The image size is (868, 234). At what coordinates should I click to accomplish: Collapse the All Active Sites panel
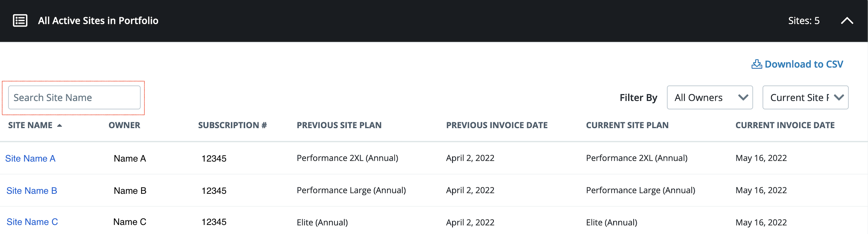847,21
